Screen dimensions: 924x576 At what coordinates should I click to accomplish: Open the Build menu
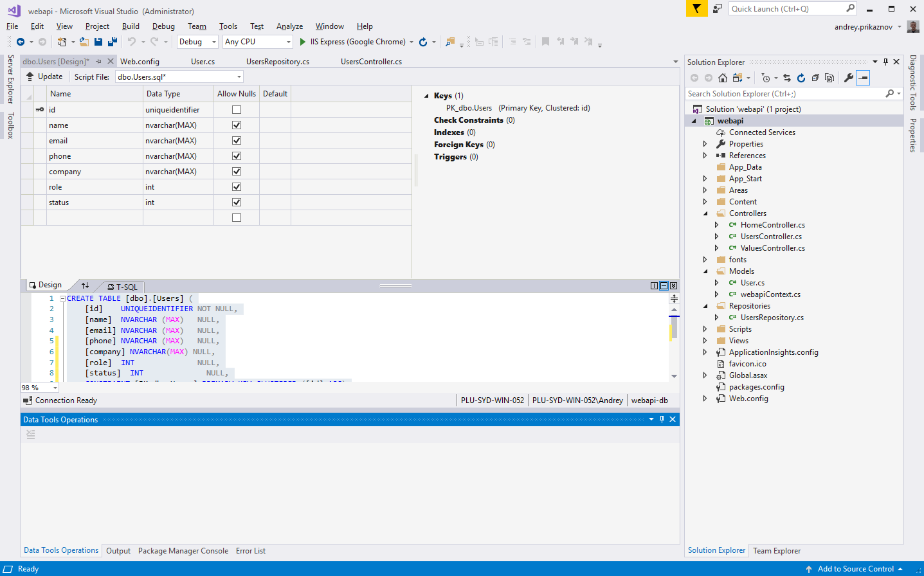click(131, 26)
